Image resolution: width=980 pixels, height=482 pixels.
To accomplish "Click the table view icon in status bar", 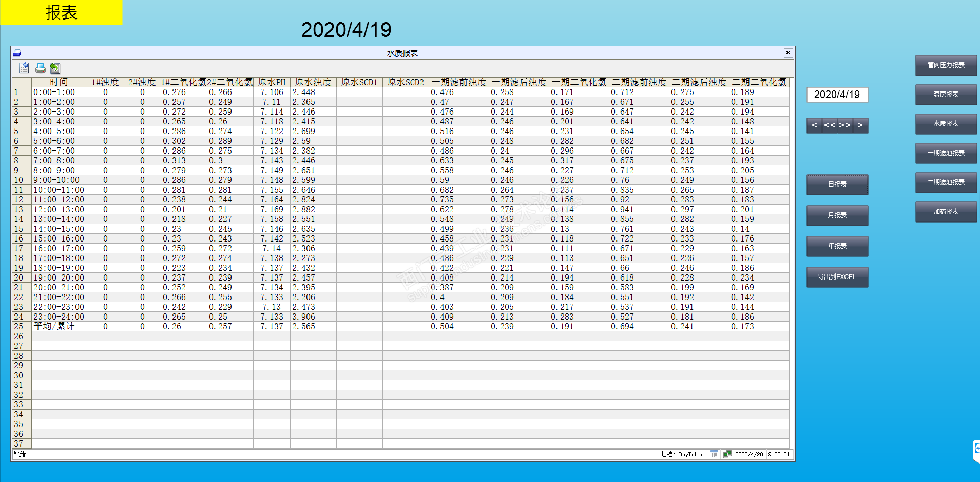I will coord(714,454).
